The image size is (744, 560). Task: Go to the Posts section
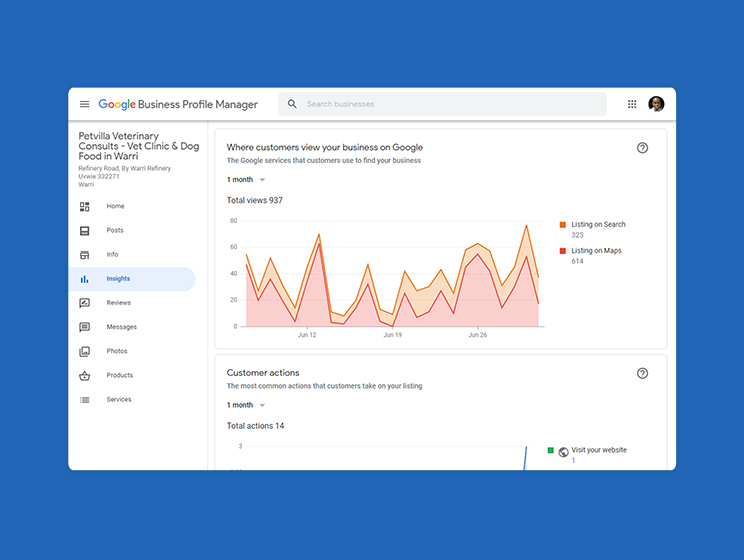(115, 231)
